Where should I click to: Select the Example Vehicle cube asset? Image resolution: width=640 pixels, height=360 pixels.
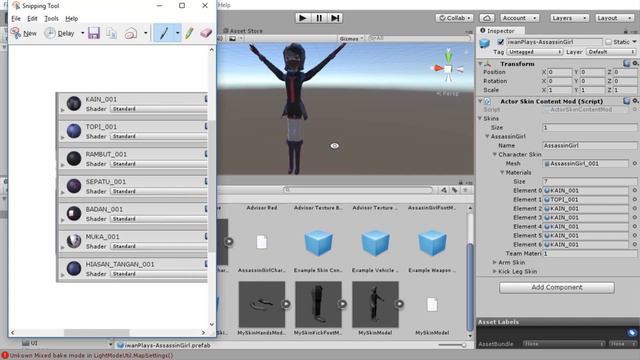375,243
